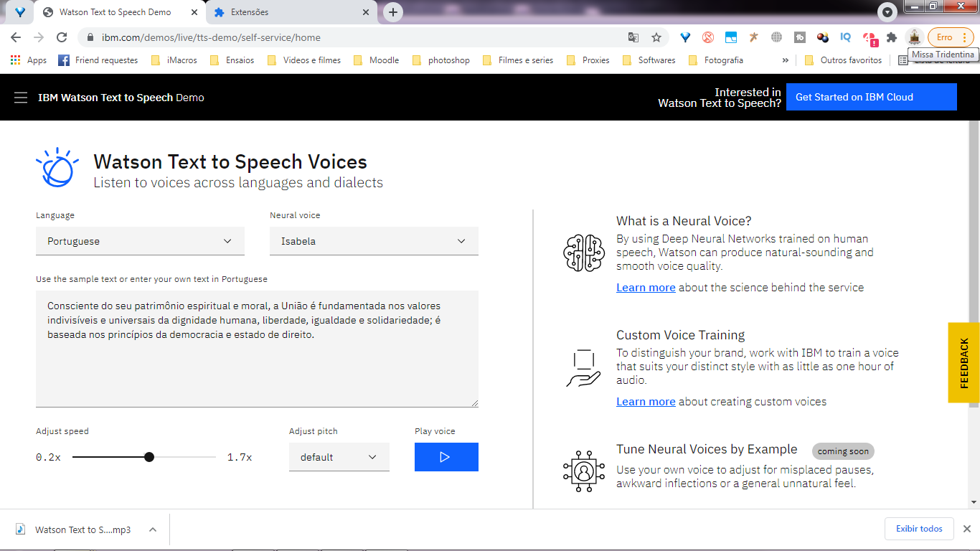Open the photoshop bookmark folder
This screenshot has height=551, width=980.
click(x=441, y=60)
